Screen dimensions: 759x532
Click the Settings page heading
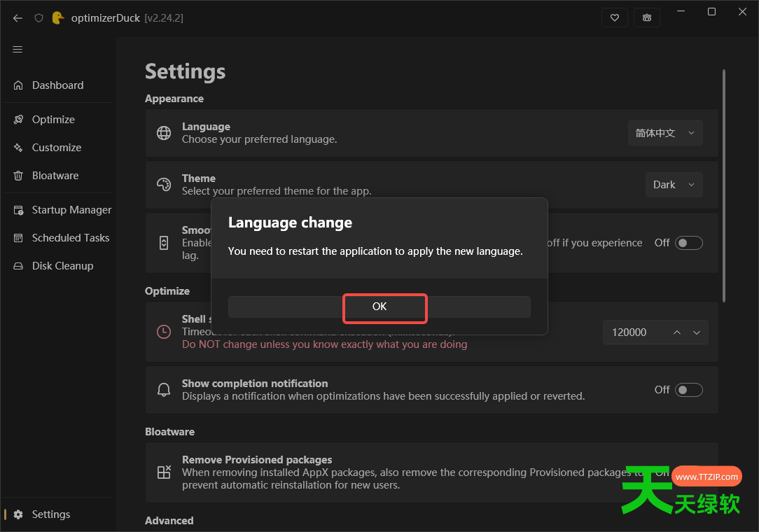(185, 71)
